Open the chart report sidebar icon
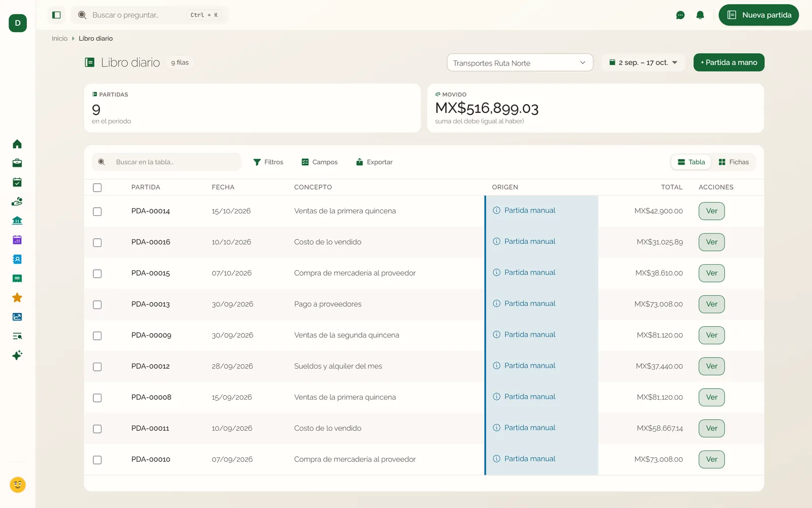Screen dimensions: 812x508 (x=17, y=317)
